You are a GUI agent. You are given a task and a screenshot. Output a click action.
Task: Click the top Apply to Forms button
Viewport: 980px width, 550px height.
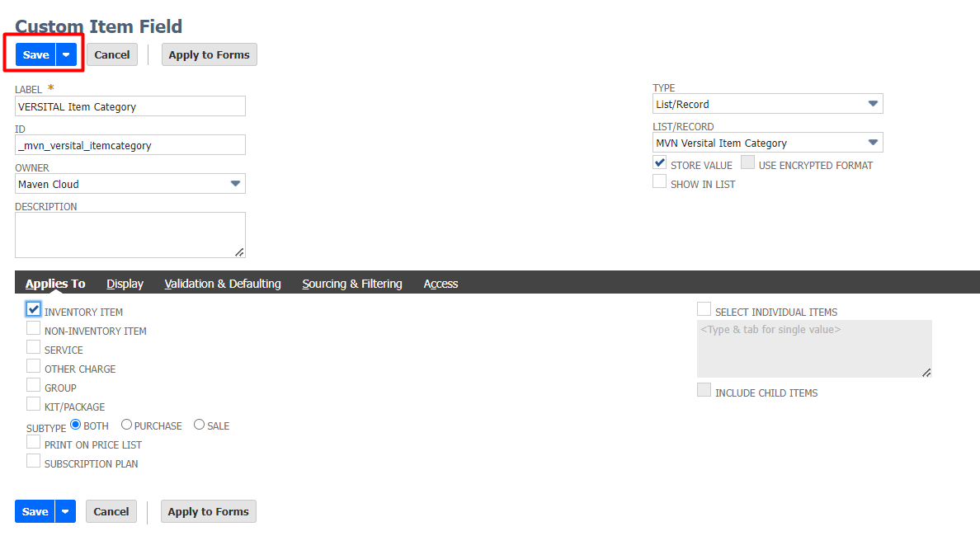click(x=209, y=55)
